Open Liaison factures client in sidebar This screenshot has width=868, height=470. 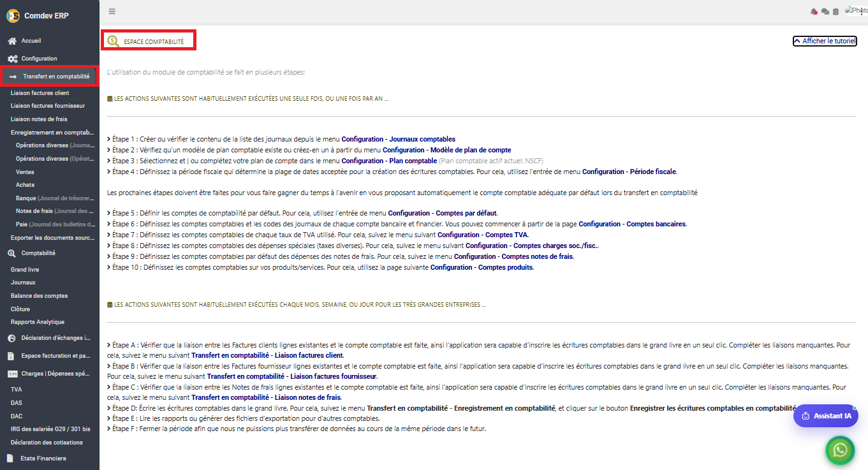40,93
